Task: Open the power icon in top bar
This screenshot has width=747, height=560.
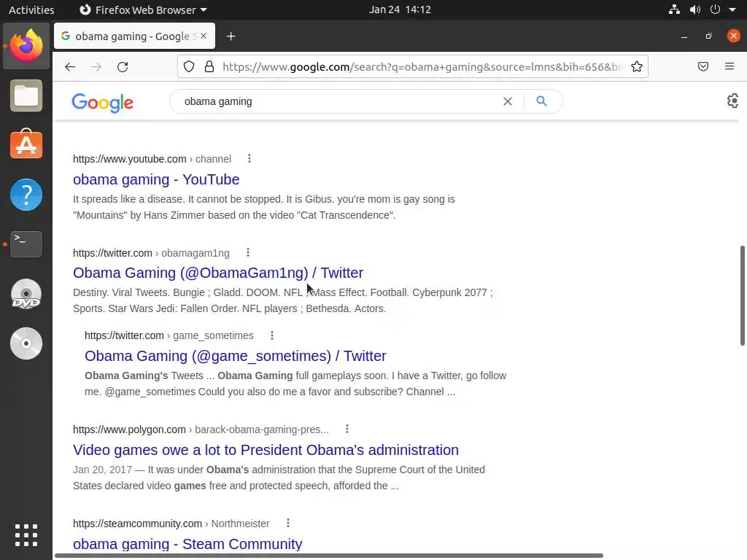Action: [x=715, y=9]
